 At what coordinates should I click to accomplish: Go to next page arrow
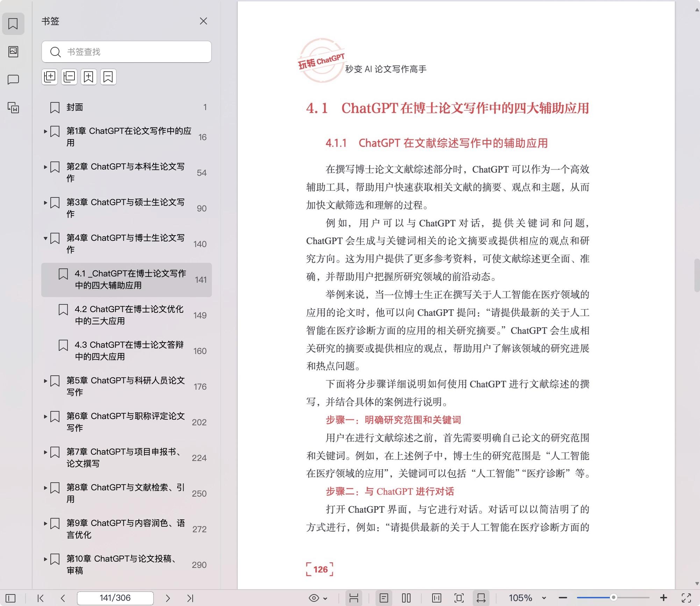pyautogui.click(x=168, y=598)
